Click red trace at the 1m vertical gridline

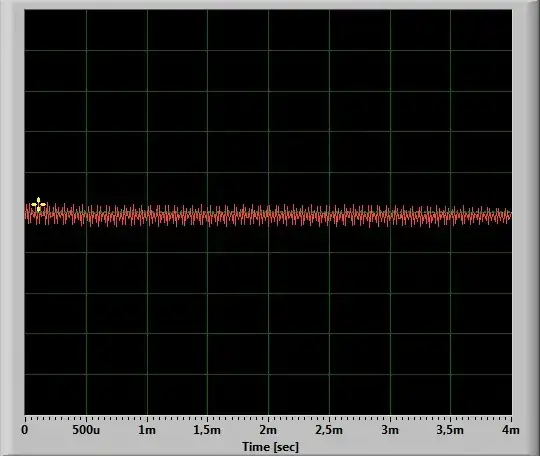[x=147, y=216]
